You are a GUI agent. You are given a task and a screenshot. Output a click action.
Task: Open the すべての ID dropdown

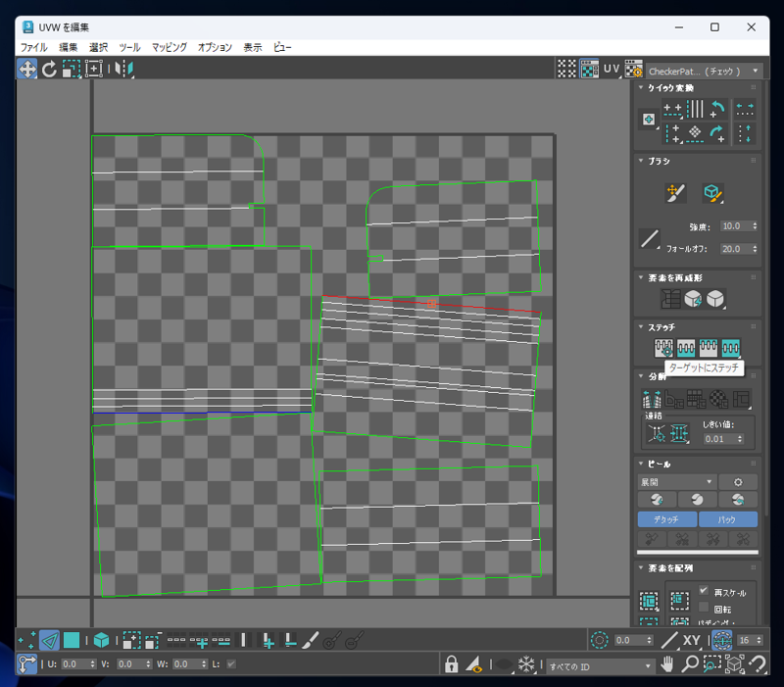coord(600,666)
